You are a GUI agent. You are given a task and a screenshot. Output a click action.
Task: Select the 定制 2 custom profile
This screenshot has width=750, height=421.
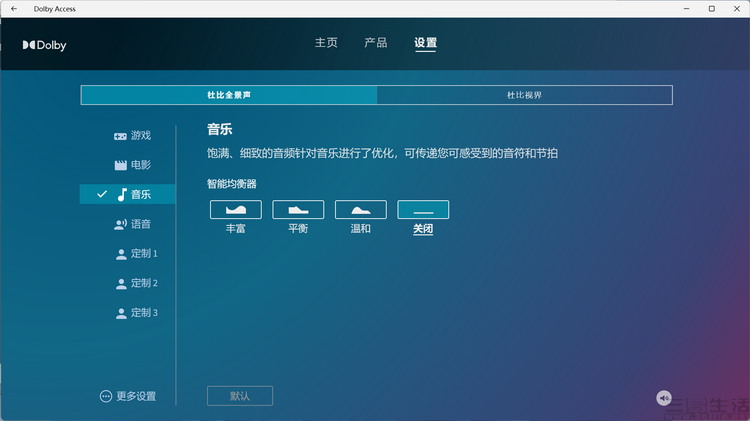click(x=136, y=283)
